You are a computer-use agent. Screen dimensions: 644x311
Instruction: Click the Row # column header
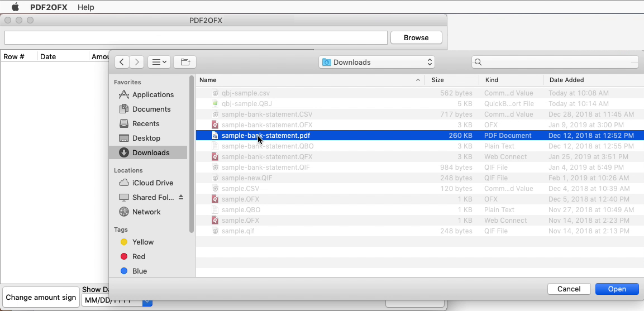click(19, 57)
